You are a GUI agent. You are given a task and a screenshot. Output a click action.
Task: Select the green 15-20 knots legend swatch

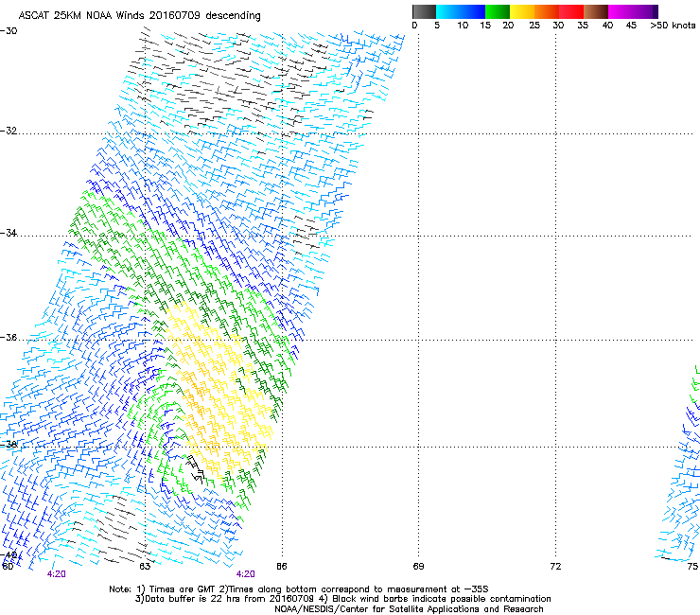(498, 11)
